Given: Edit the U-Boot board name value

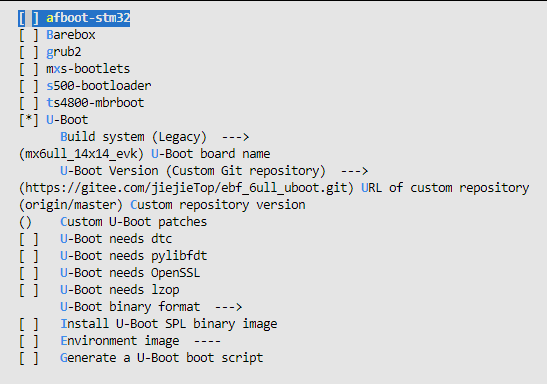Looking at the screenshot, I should pos(144,154).
